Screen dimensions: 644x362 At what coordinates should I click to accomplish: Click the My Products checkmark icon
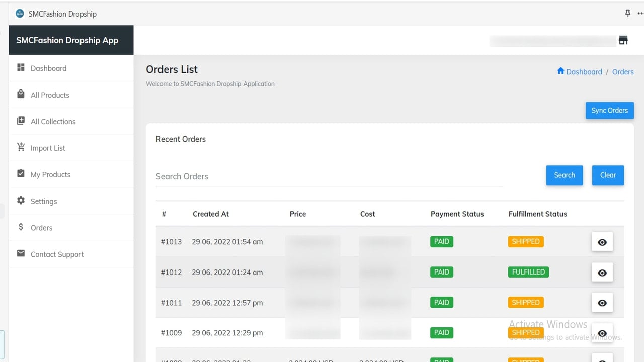point(21,173)
